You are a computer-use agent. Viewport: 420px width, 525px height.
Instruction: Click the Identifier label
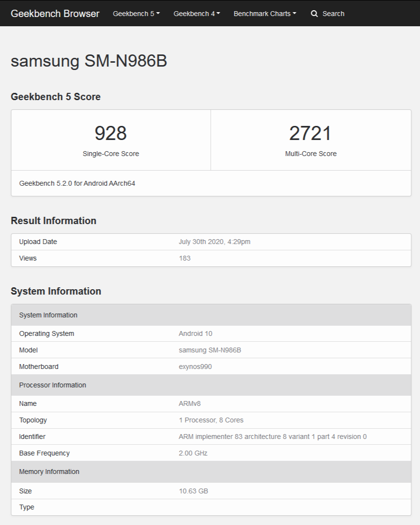[32, 437]
